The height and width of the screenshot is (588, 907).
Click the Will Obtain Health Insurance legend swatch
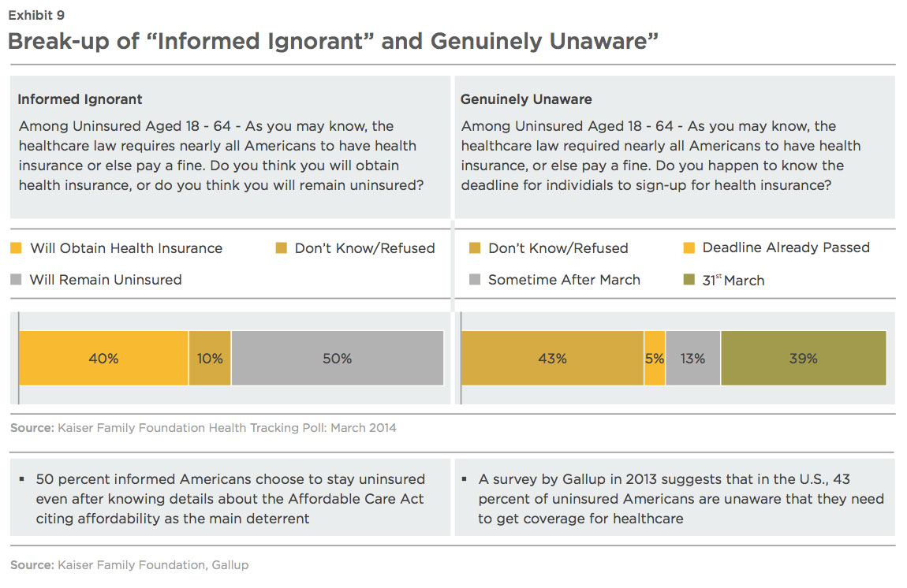point(17,248)
